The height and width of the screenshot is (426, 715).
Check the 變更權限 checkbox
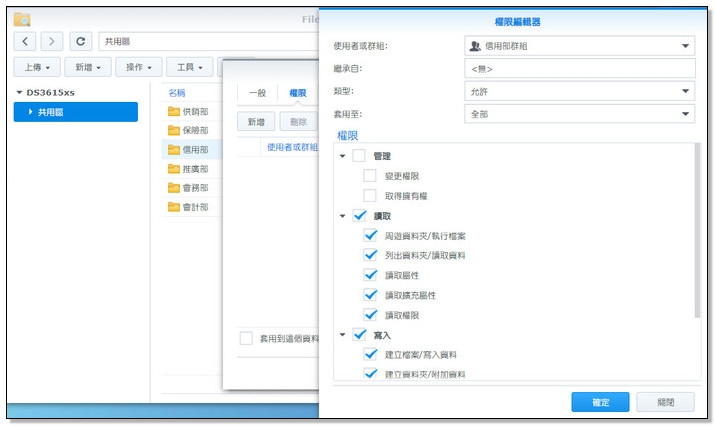(x=370, y=175)
